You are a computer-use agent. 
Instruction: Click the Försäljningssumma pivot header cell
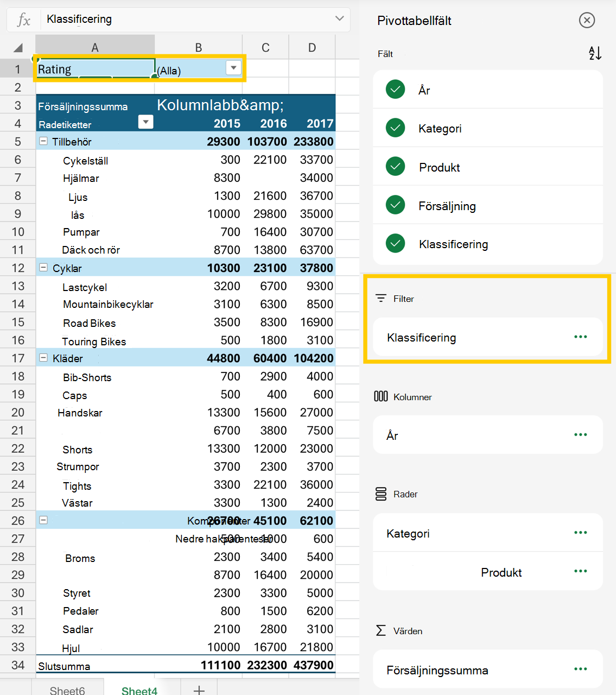(82, 106)
